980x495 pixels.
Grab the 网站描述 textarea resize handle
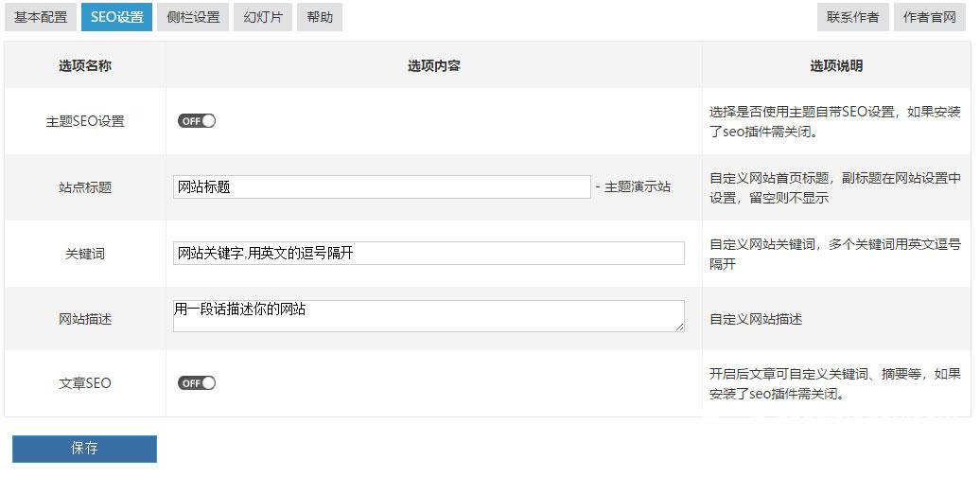point(680,327)
